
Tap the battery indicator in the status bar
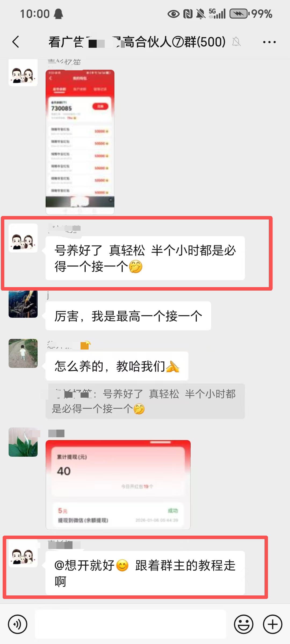(239, 14)
